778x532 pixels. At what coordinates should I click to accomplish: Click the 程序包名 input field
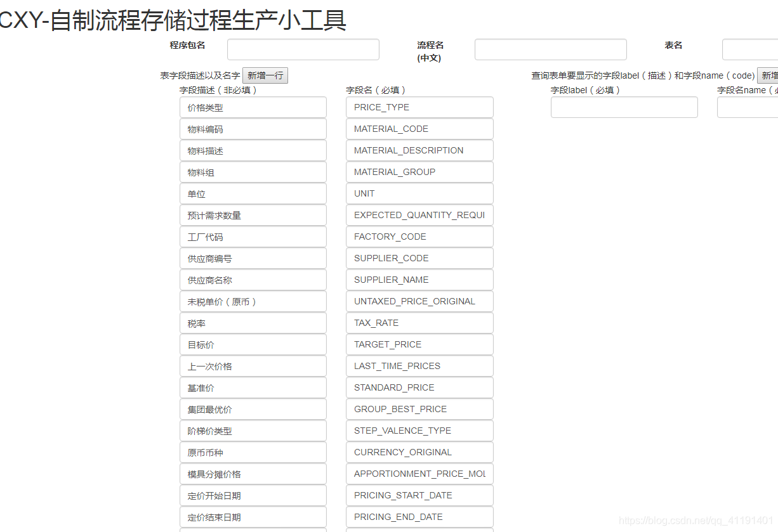point(303,49)
